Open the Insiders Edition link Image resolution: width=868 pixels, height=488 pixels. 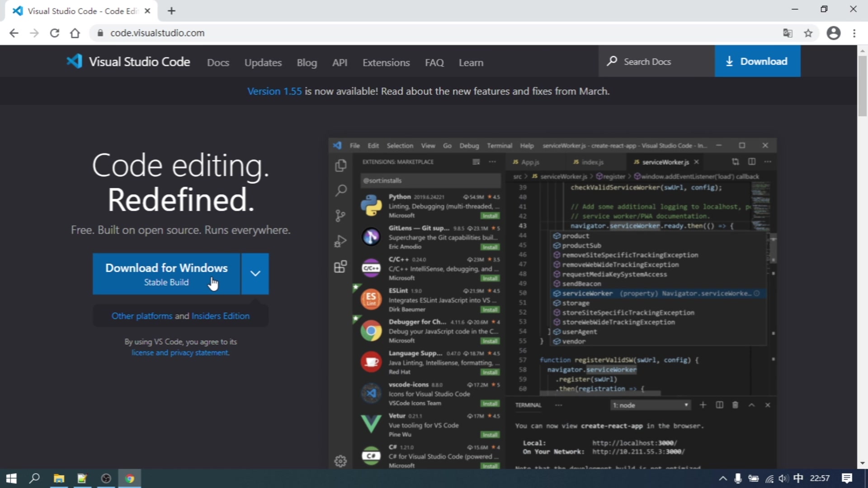tap(221, 316)
